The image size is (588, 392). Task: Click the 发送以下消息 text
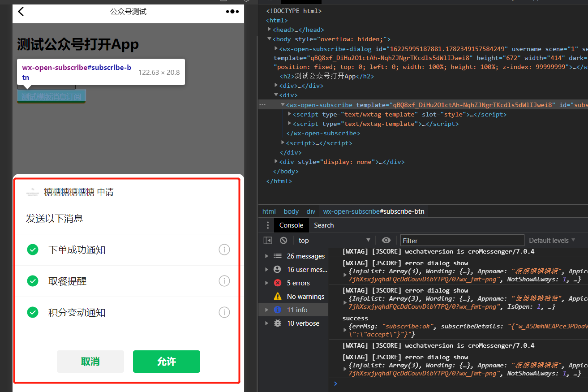pyautogui.click(x=55, y=219)
